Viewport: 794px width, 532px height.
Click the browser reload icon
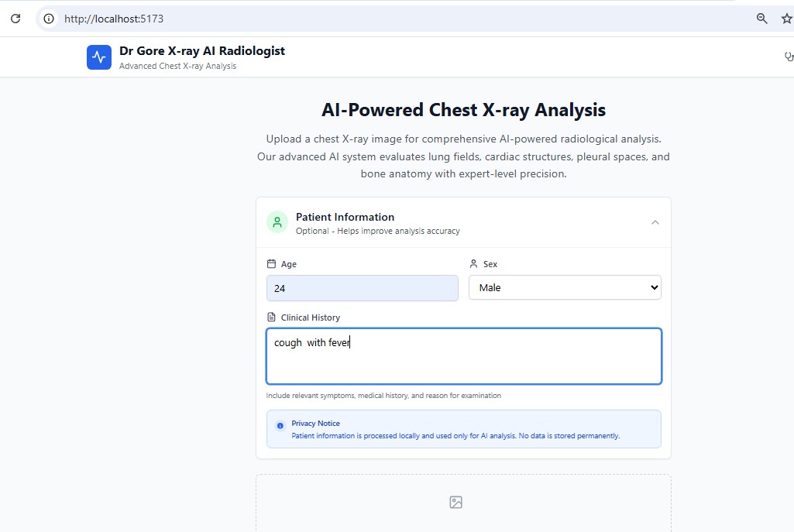pos(15,18)
